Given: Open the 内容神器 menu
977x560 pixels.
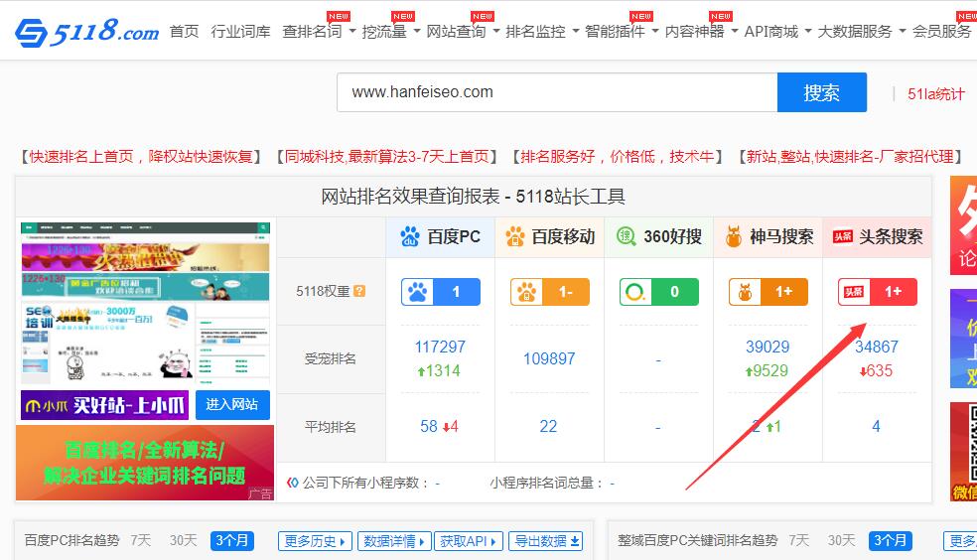Looking at the screenshot, I should click(695, 31).
